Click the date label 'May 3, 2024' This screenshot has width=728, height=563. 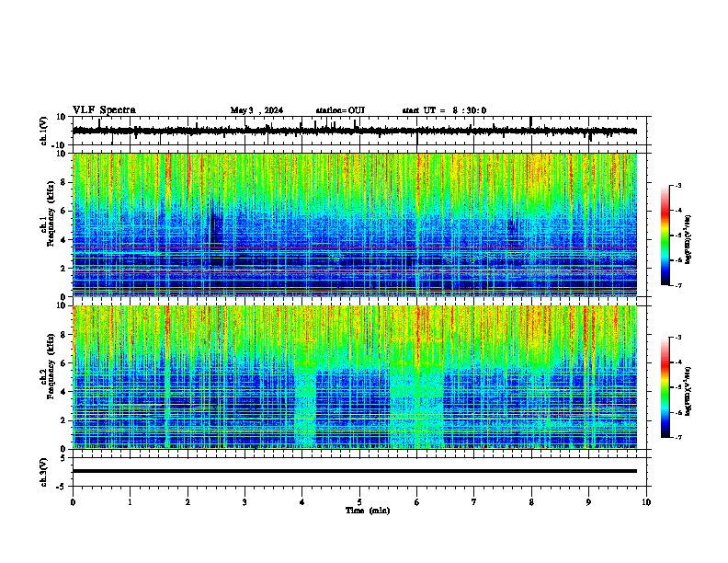click(x=256, y=110)
